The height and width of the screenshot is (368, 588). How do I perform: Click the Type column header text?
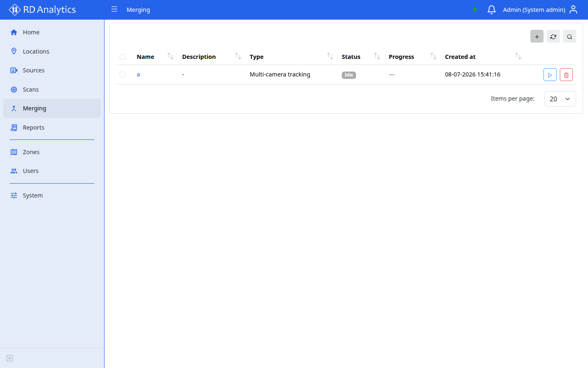tap(256, 57)
